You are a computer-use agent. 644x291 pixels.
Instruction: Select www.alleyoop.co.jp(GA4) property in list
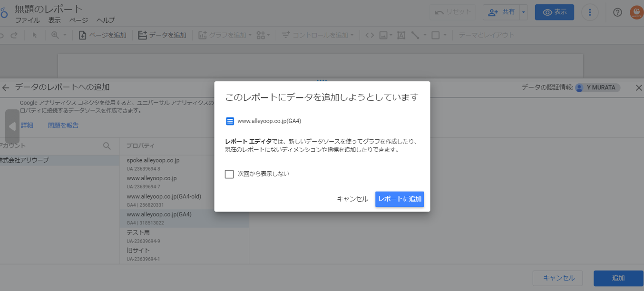click(184, 218)
